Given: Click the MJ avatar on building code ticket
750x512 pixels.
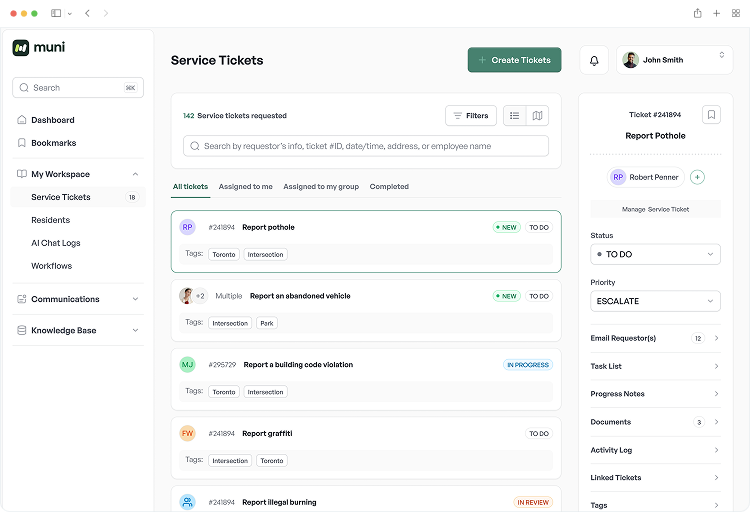Looking at the screenshot, I should pyautogui.click(x=187, y=365).
